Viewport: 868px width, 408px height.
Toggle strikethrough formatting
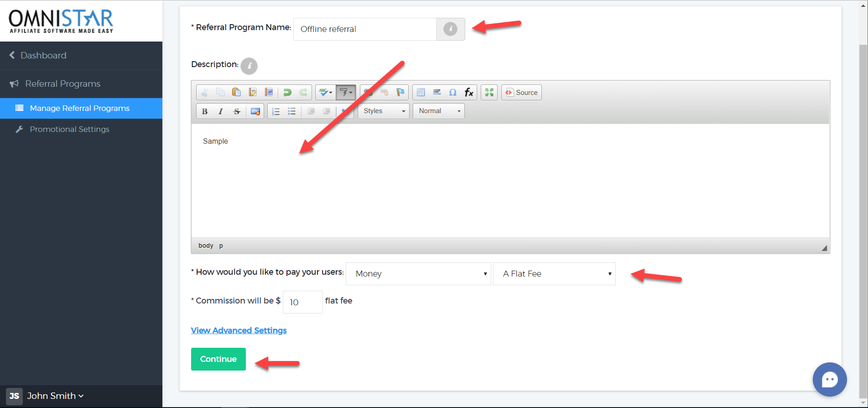click(237, 111)
